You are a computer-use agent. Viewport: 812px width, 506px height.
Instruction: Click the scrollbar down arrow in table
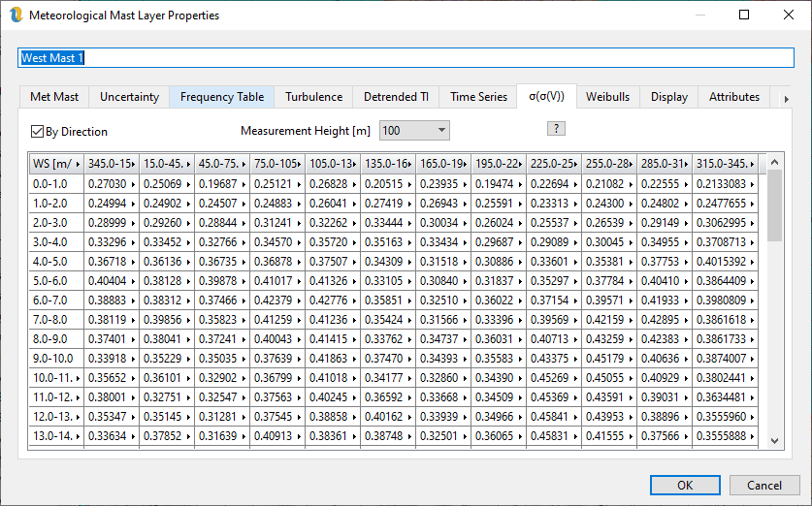click(x=774, y=440)
